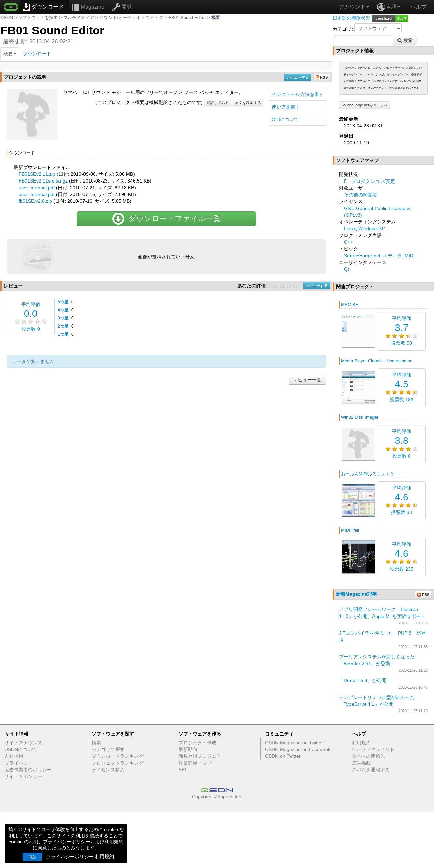Download FB01SEv2.11src.tar.gz file
Image resolution: width=434 pixels, height=868 pixels.
pos(43,181)
